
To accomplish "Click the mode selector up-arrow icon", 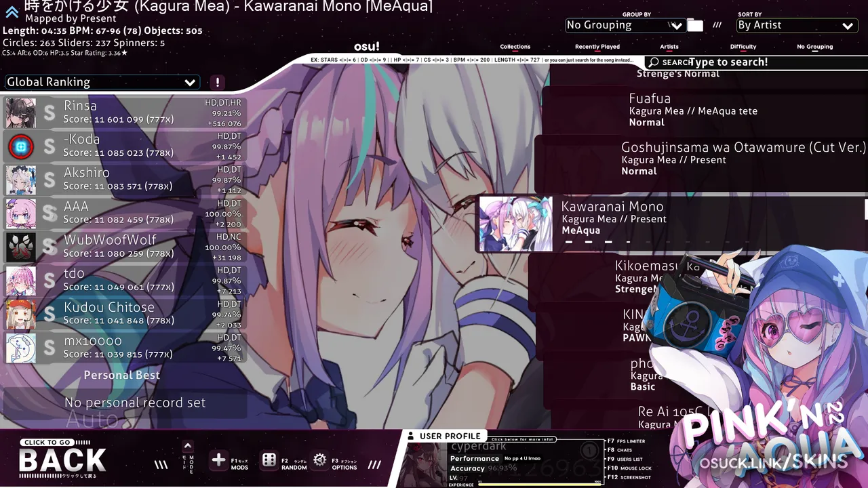I will [x=188, y=446].
